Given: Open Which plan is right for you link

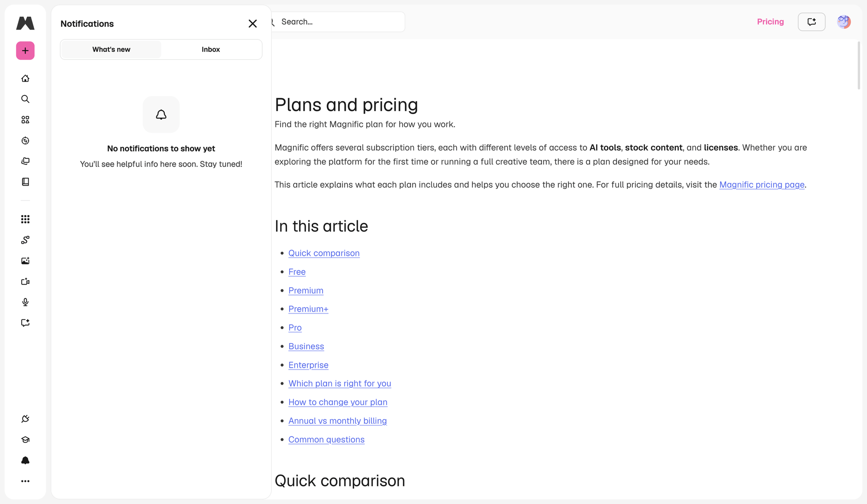Looking at the screenshot, I should pyautogui.click(x=340, y=383).
